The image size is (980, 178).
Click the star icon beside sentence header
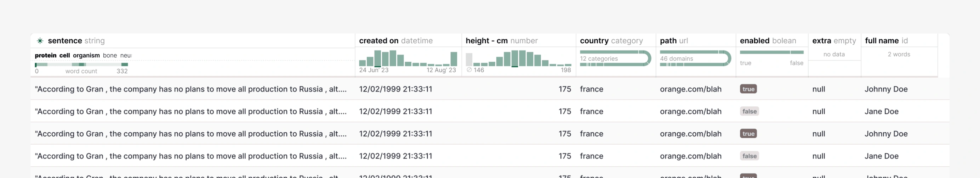pos(40,41)
